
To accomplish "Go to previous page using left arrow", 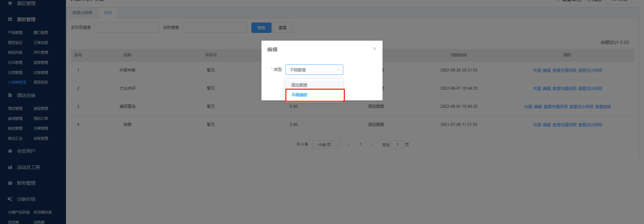I will click(x=349, y=144).
